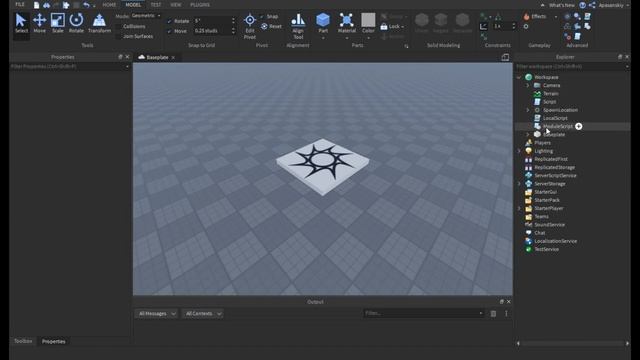Toggle the Rotate snap checkbox
This screenshot has height=360, width=640.
170,21
